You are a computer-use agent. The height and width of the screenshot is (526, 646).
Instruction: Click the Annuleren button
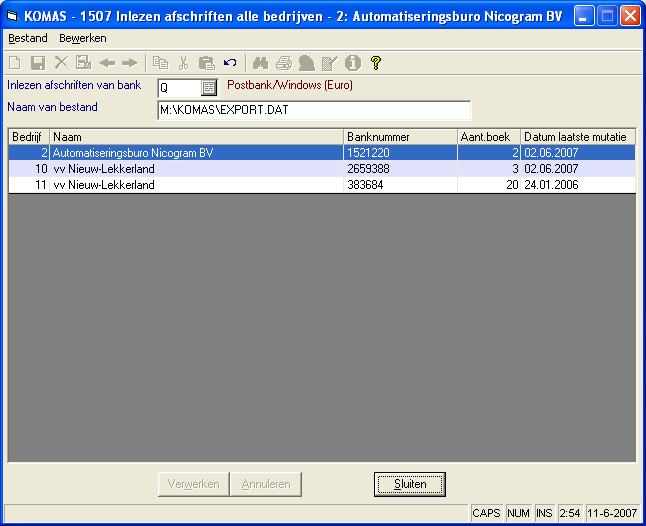click(266, 484)
